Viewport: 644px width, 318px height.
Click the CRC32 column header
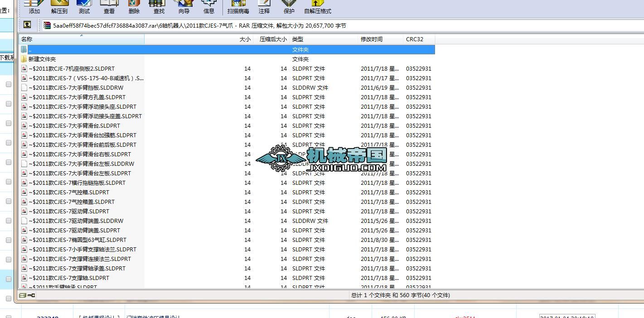tap(415, 39)
